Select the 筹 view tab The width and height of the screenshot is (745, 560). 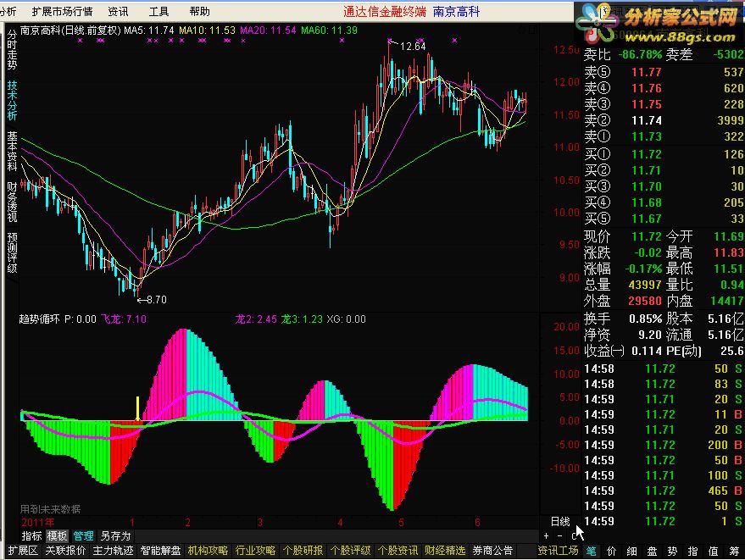point(735,552)
